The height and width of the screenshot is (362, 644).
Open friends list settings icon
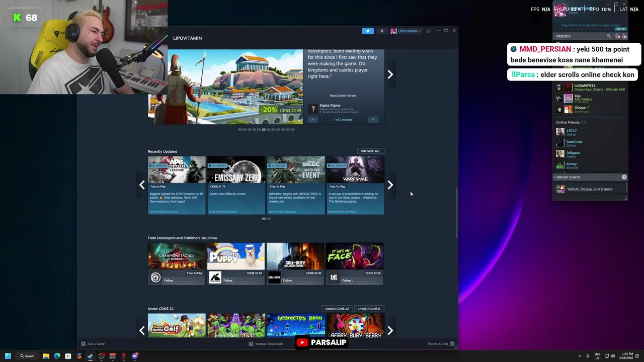624,36
